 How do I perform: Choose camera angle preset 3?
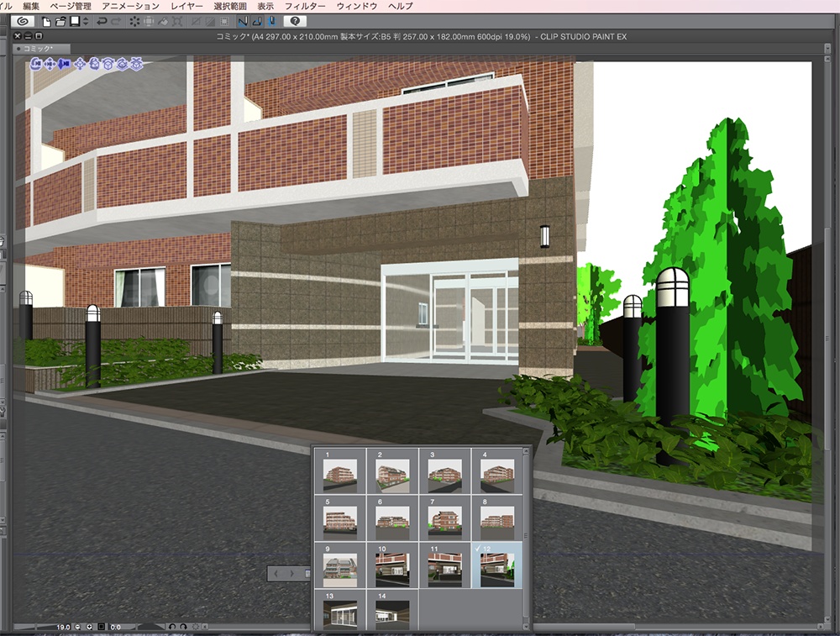pos(444,471)
